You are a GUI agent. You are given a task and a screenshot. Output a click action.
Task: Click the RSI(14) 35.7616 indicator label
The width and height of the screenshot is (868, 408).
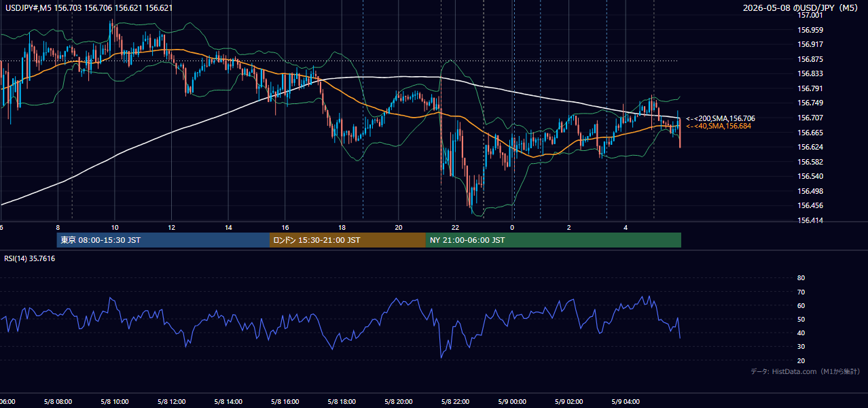(29, 258)
